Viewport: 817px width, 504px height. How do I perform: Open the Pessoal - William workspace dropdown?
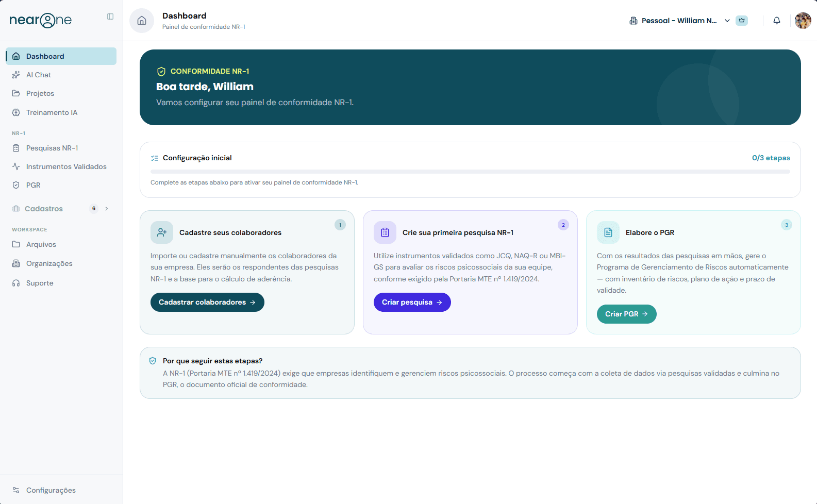coord(680,21)
